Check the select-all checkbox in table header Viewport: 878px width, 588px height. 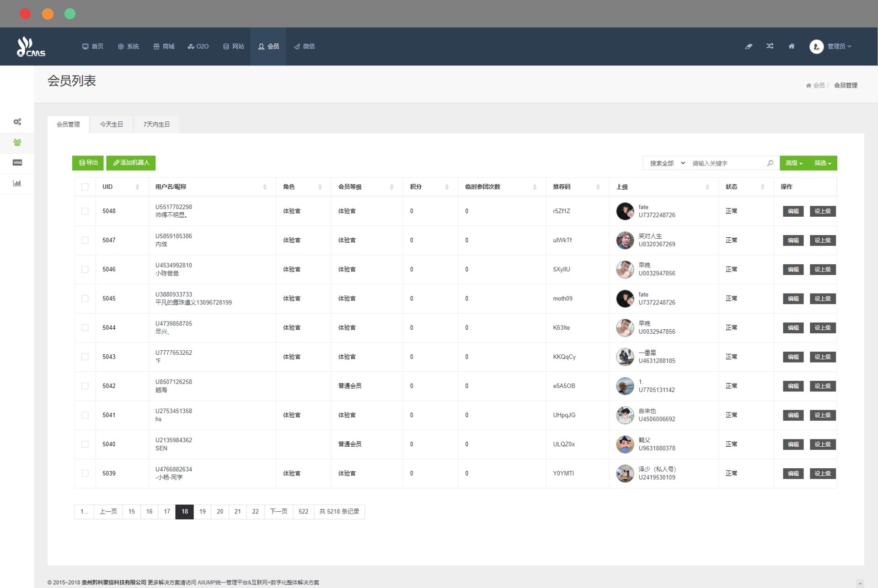(x=85, y=187)
